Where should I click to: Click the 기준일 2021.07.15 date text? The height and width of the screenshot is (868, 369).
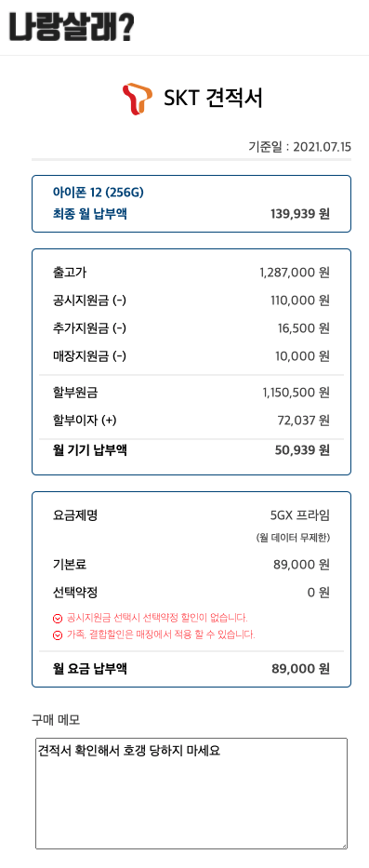pos(300,147)
